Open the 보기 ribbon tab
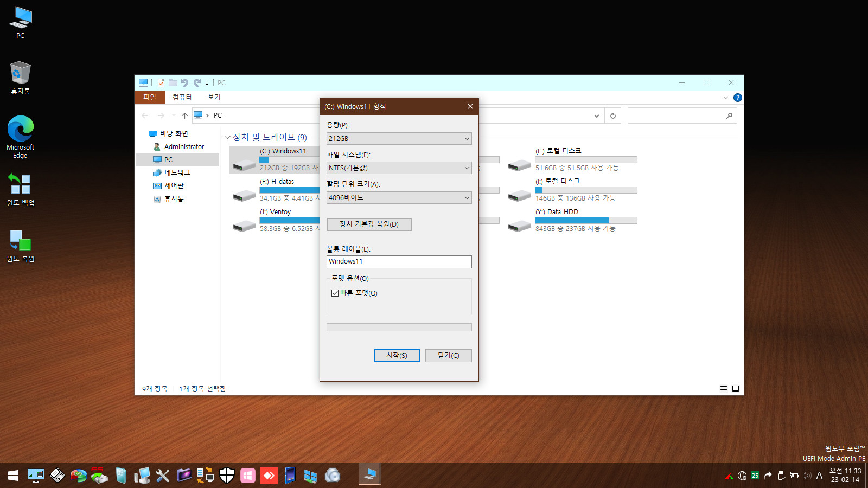 [x=214, y=98]
